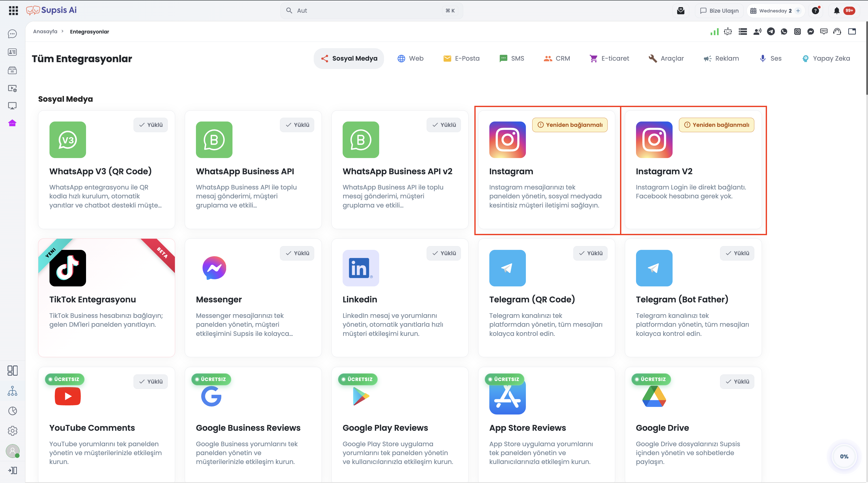Open the monitor screen sidebar icon
The image size is (868, 483).
tap(12, 106)
